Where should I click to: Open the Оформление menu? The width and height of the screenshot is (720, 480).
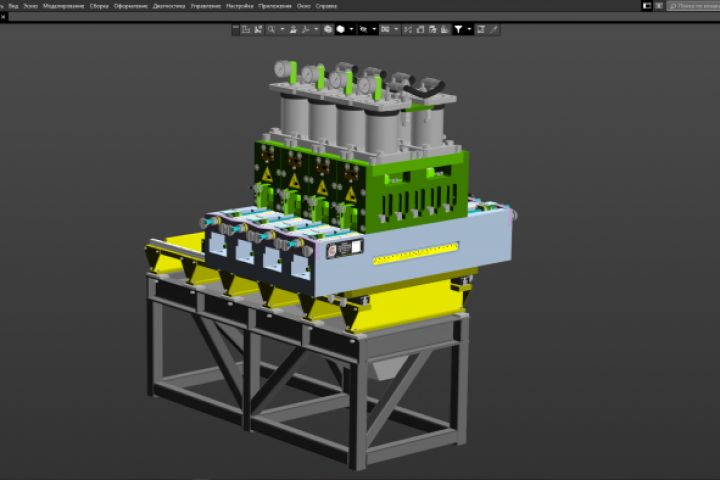click(131, 6)
